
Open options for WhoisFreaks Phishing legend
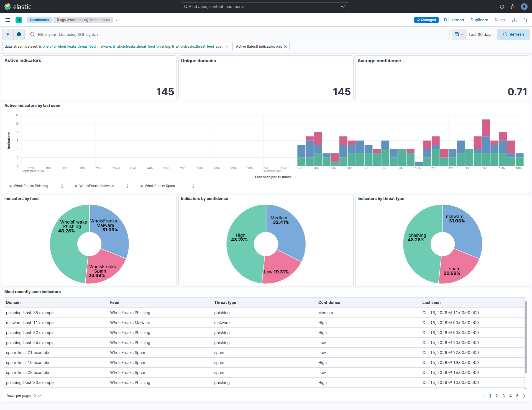62,186
